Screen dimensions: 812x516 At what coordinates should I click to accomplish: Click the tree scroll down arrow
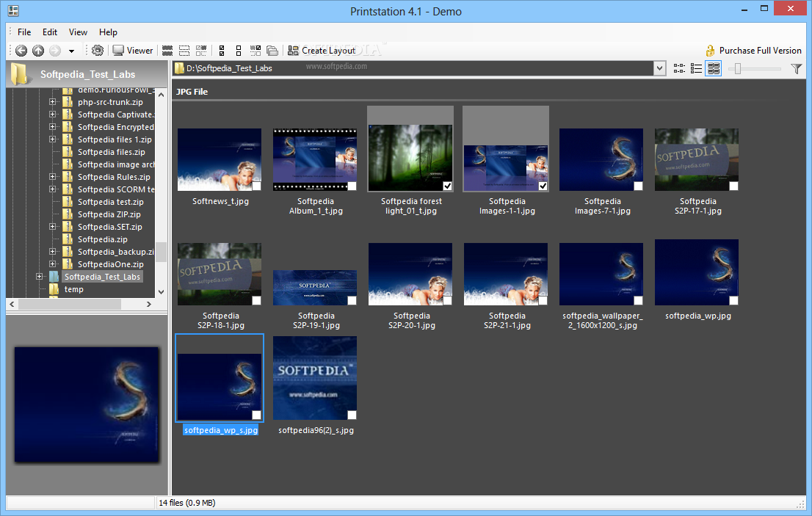click(161, 292)
